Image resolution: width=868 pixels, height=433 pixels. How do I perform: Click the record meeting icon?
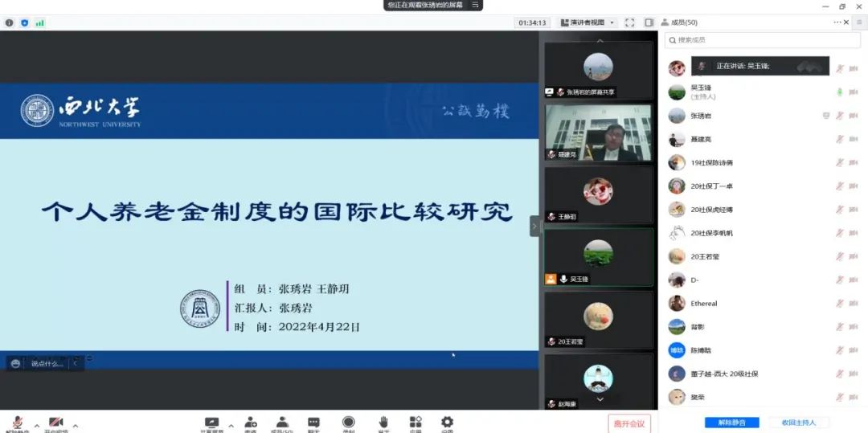click(x=348, y=423)
